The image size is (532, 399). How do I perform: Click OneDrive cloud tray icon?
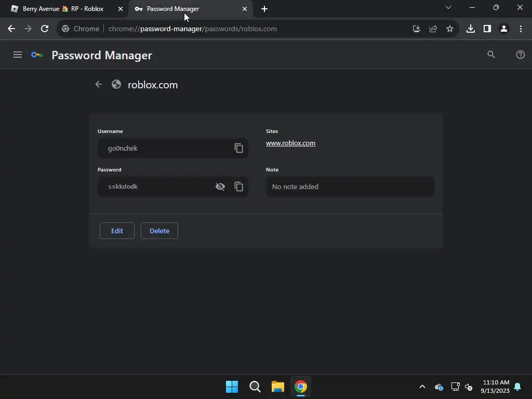(x=438, y=387)
